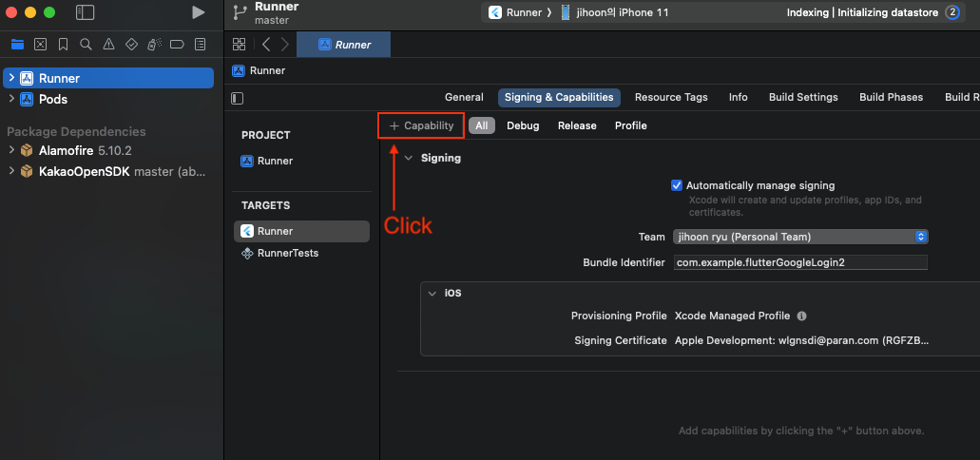Expand the KakaoOpenSDK package
Viewport: 980px width, 460px height.
coord(11,171)
